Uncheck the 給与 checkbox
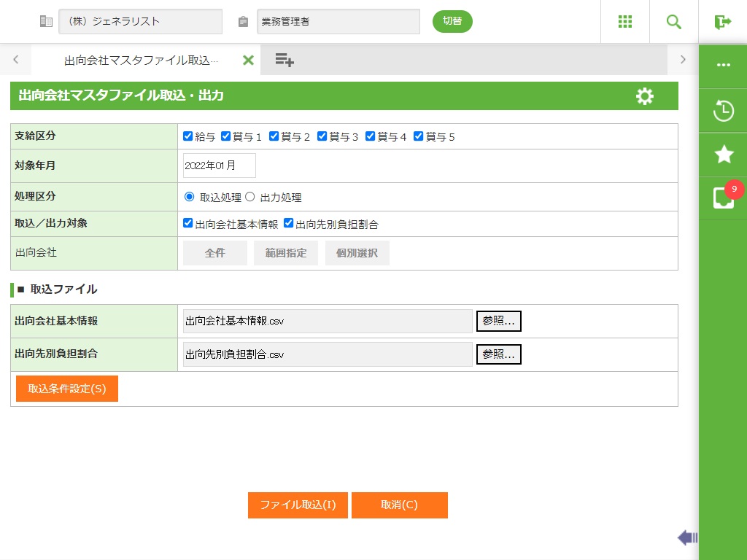The height and width of the screenshot is (560, 747). tap(188, 136)
